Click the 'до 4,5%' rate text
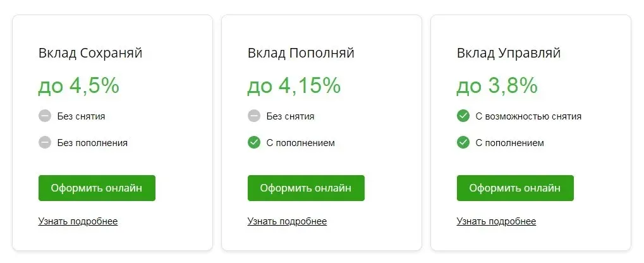This screenshot has width=644, height=263. tap(79, 86)
